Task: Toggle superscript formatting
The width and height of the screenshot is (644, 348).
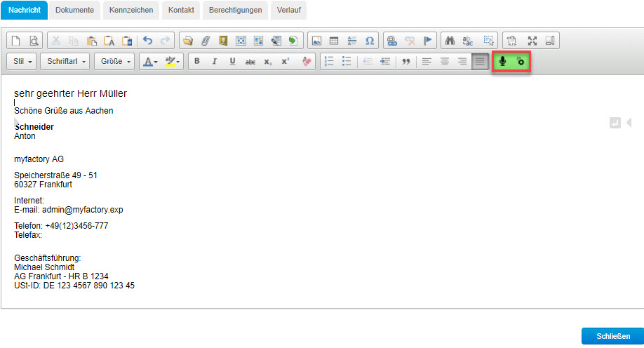Action: click(286, 62)
